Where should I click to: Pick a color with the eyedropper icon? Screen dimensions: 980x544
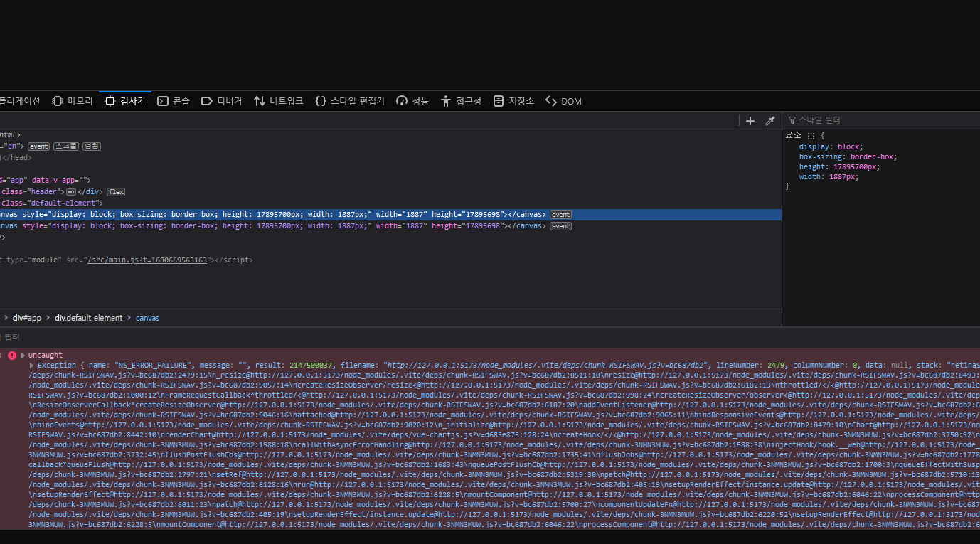click(x=769, y=121)
